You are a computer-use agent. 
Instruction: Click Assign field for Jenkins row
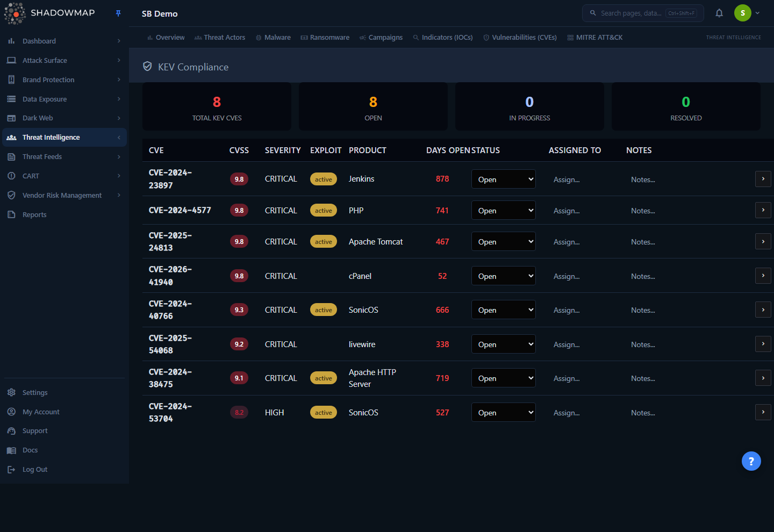click(583, 179)
